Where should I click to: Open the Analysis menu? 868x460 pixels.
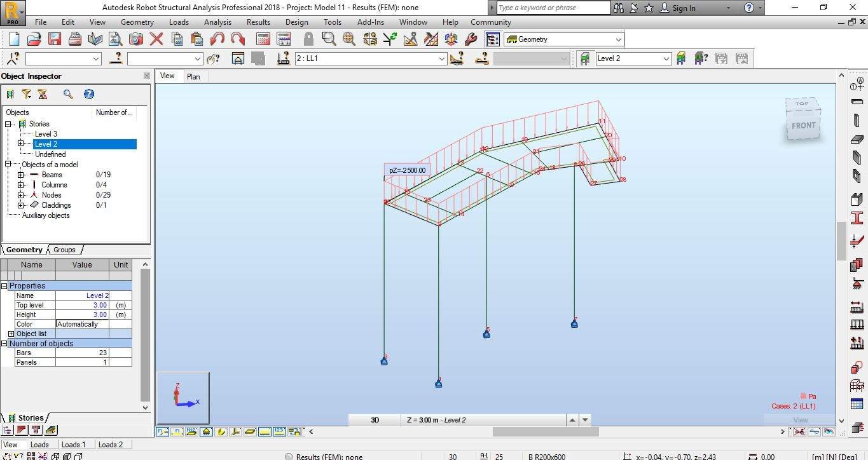pyautogui.click(x=217, y=22)
